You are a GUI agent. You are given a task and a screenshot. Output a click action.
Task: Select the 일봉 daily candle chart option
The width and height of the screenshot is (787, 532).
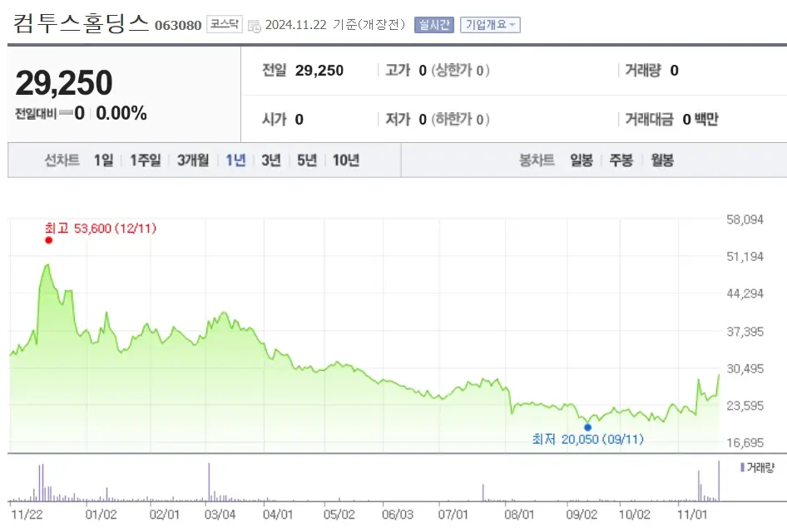[x=581, y=160]
